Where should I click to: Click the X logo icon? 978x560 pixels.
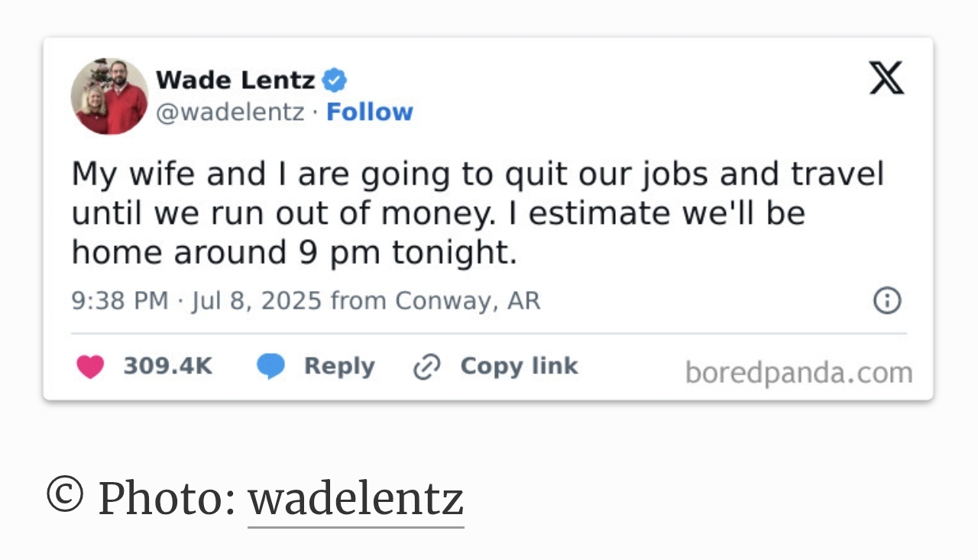(886, 78)
